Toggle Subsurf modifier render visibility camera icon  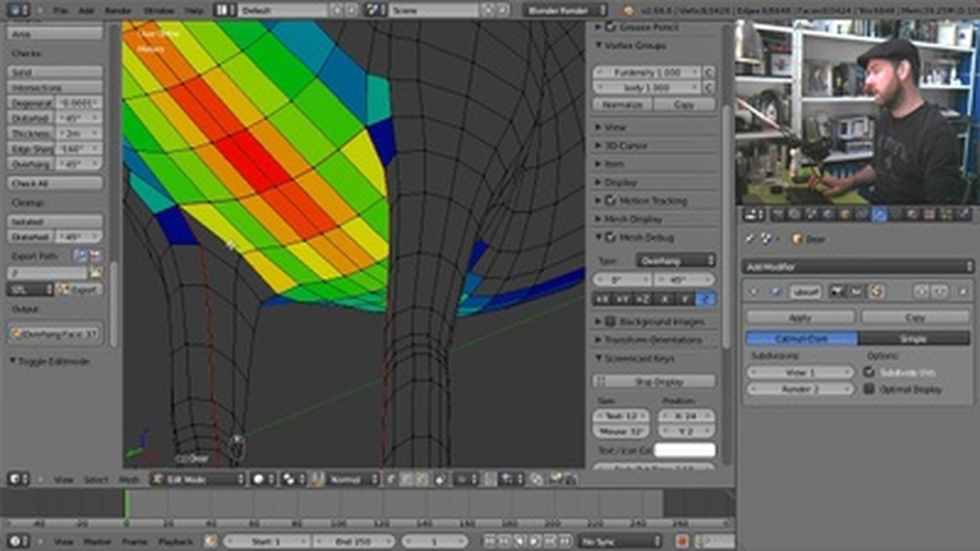pyautogui.click(x=837, y=292)
